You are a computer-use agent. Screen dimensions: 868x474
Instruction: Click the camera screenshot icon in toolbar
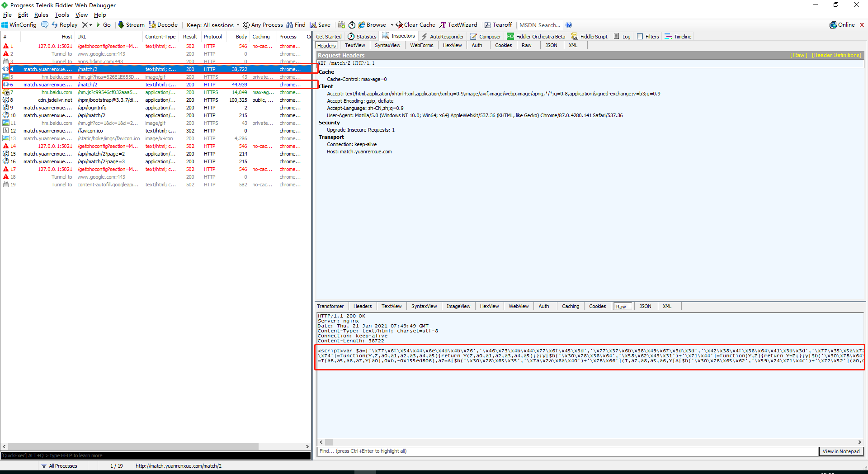pos(341,25)
